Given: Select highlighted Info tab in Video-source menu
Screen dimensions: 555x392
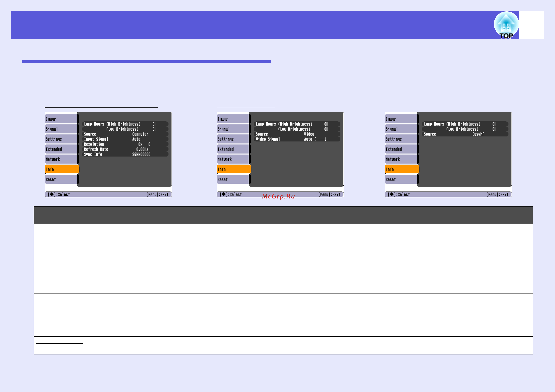Looking at the screenshot, I should pyautogui.click(x=234, y=169).
